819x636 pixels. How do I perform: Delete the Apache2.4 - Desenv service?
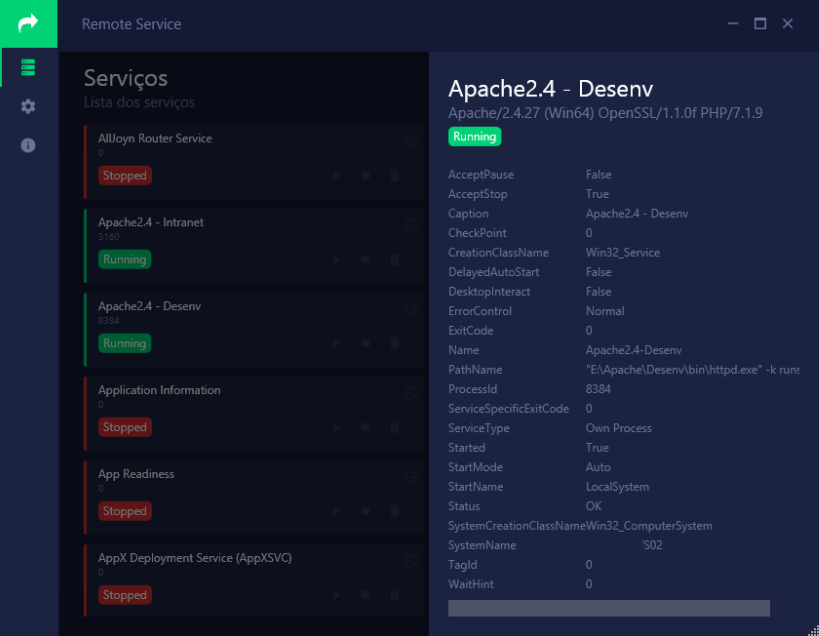tap(395, 343)
